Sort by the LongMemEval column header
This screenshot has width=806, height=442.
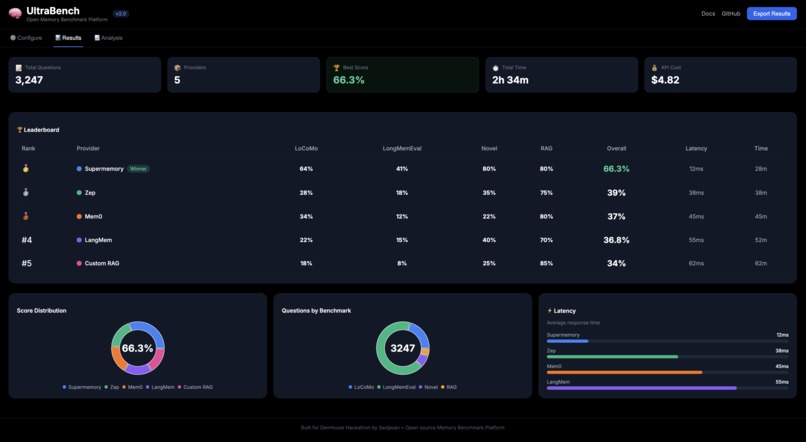(x=402, y=149)
